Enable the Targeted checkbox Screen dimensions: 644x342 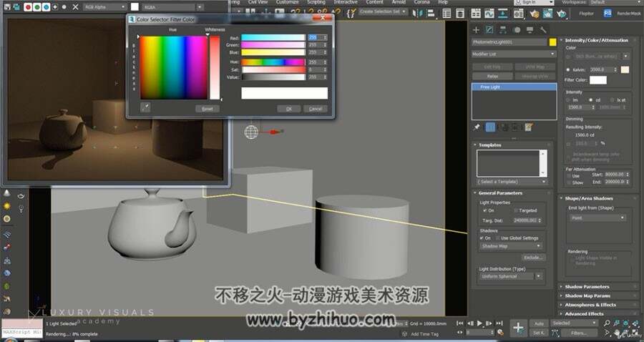(516, 210)
